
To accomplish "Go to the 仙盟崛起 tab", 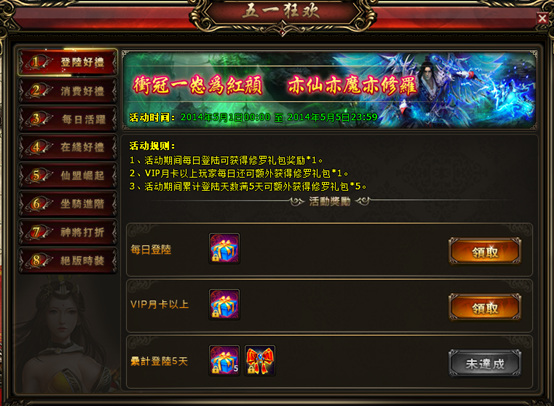I will tap(67, 175).
